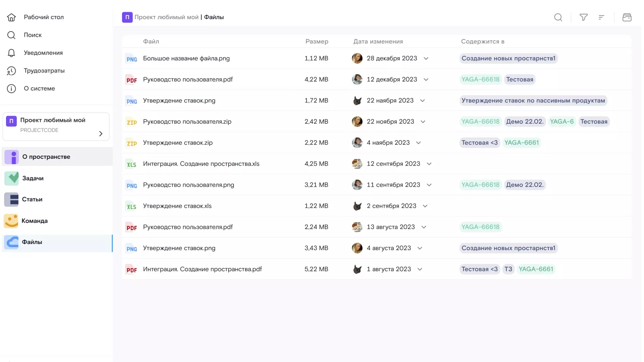
Task: Expand date dropdown for 28 декабря 2023
Action: (426, 59)
